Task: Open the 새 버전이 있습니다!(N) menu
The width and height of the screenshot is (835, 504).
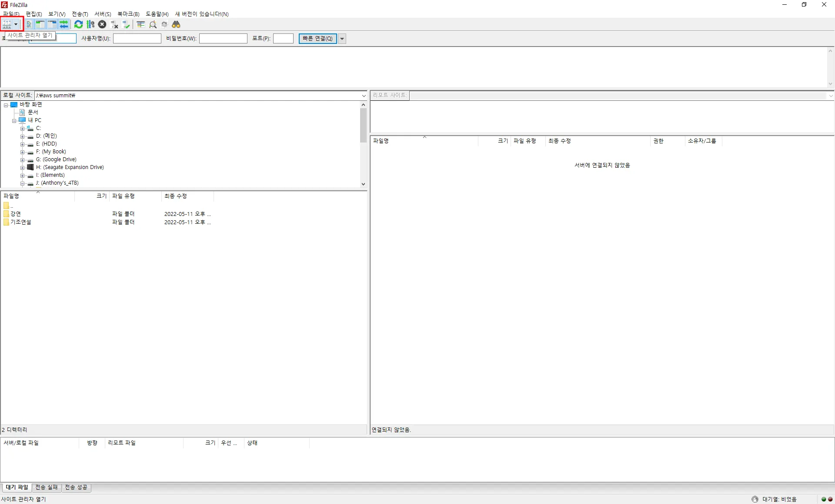Action: 202,14
